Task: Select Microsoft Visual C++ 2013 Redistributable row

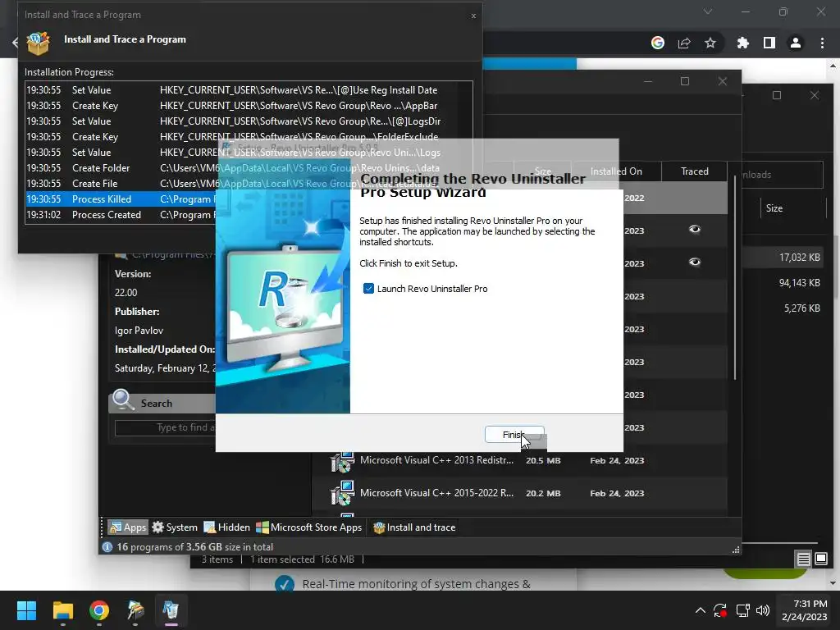Action: (x=519, y=461)
